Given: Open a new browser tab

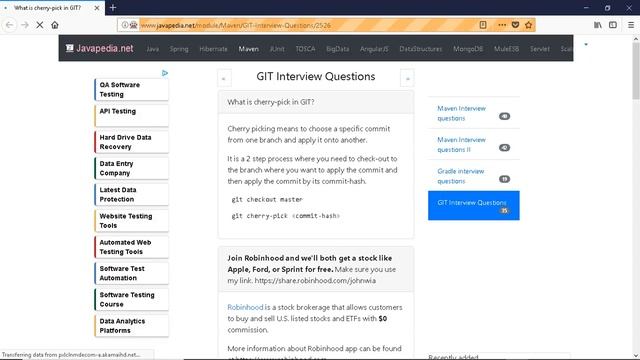Looking at the screenshot, I should tap(113, 7).
